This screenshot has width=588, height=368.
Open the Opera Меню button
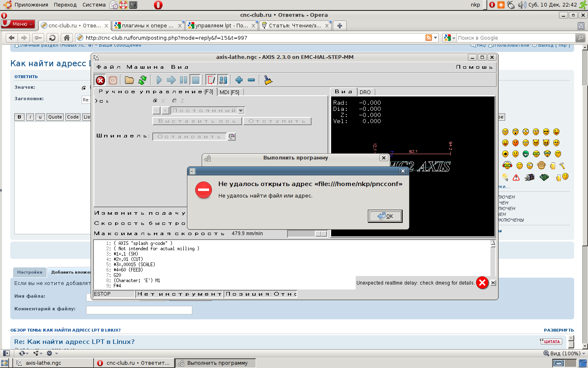coord(18,24)
